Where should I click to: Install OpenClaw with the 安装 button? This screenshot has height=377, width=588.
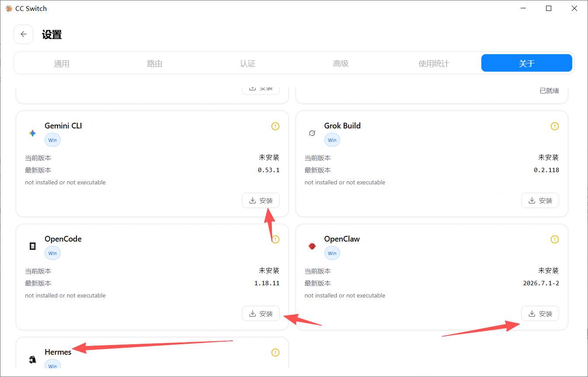pyautogui.click(x=540, y=314)
